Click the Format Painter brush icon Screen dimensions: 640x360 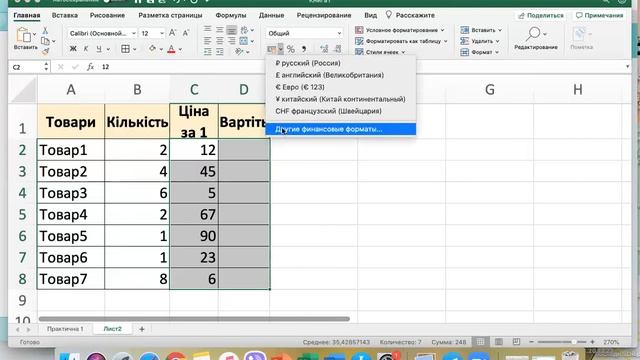coord(45,51)
